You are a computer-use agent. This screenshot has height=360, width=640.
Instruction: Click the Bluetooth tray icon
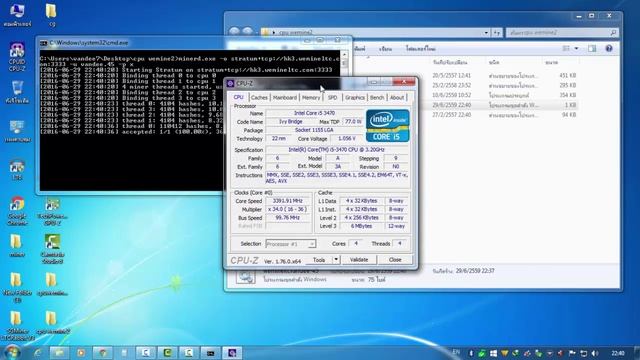[x=471, y=353]
